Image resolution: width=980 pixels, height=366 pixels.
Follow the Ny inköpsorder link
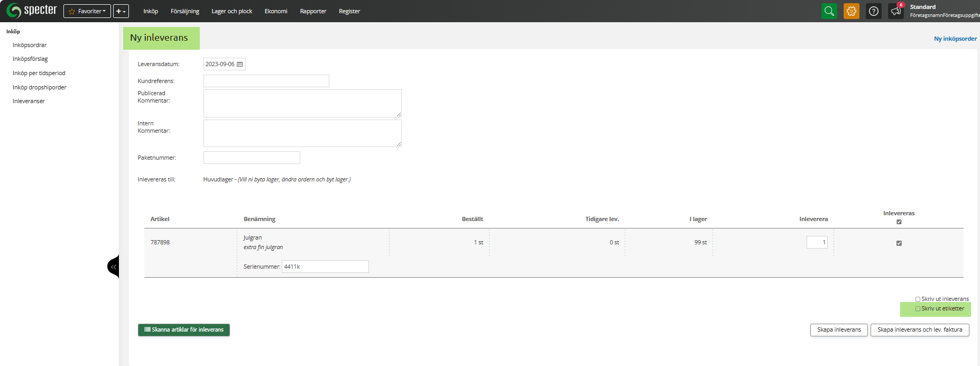point(955,39)
